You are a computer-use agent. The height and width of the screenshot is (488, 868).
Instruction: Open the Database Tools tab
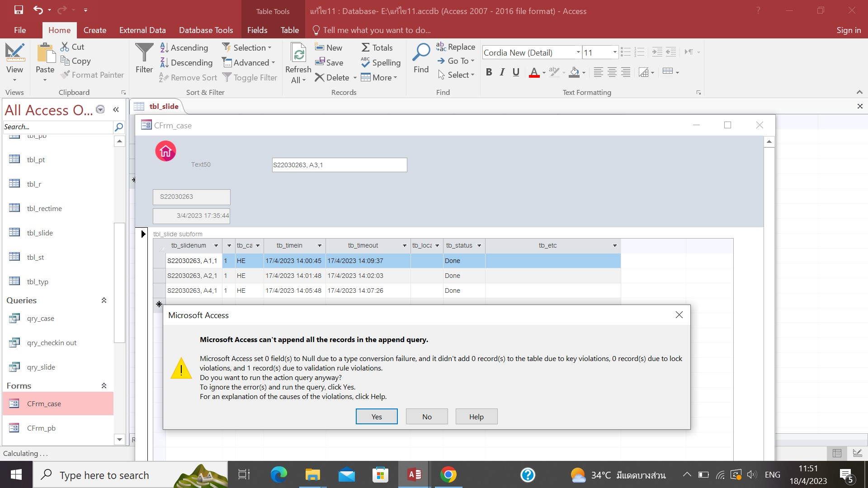click(206, 30)
